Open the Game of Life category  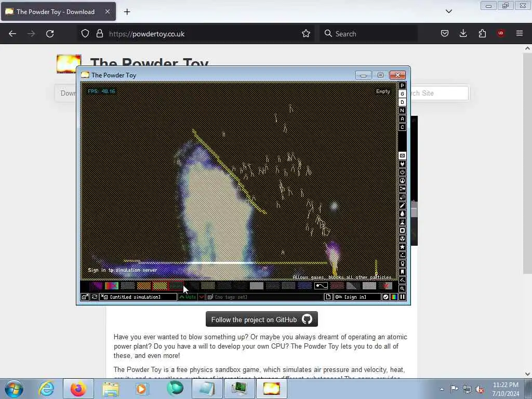coord(402,255)
